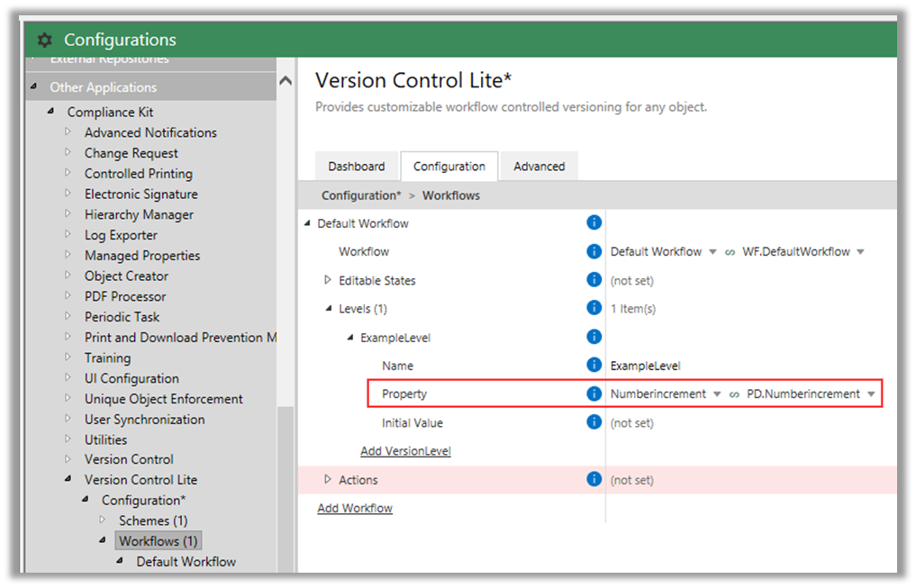916x588 pixels.
Task: Expand the Editable States node
Action: click(328, 280)
